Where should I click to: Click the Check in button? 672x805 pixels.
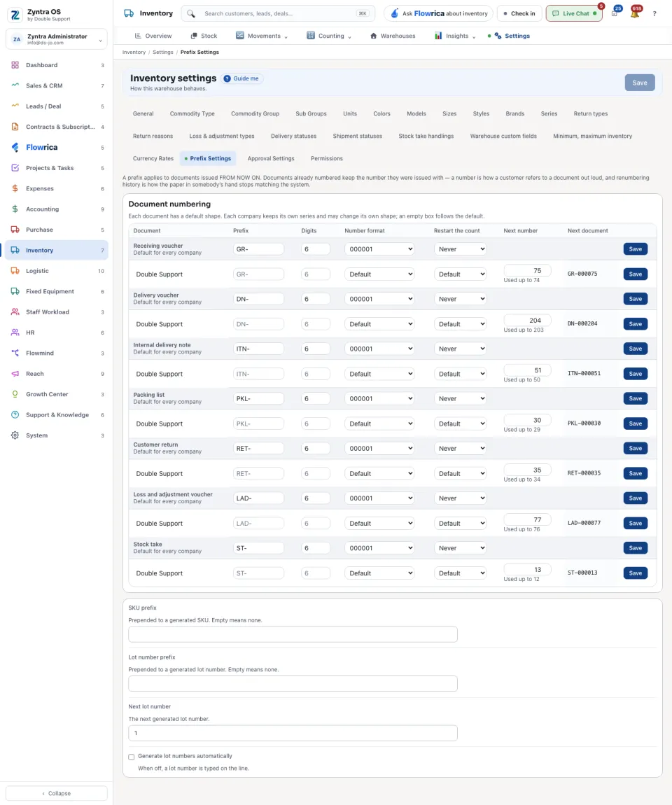(x=519, y=13)
